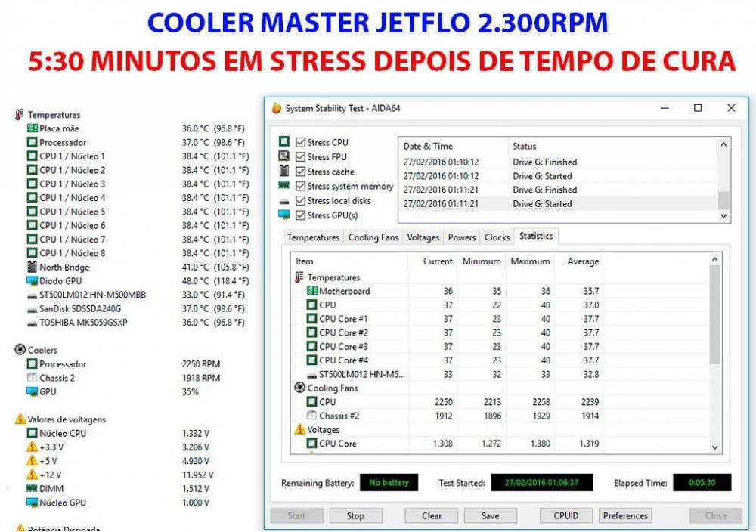
Task: Open the Preferences dialog button
Action: pos(625,516)
